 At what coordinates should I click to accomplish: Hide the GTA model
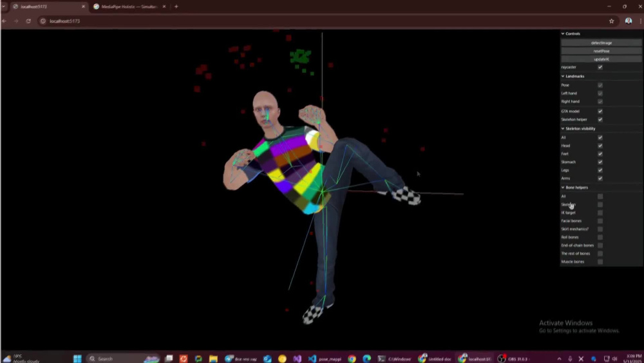point(600,111)
